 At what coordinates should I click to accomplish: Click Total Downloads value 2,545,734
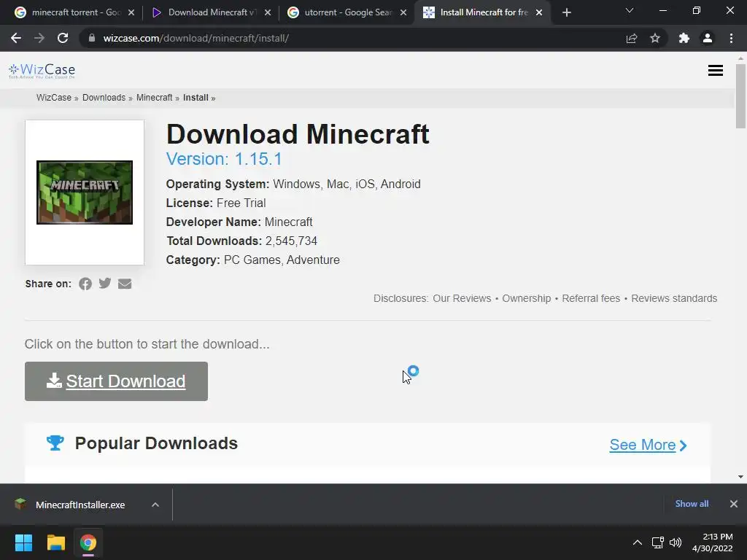click(x=291, y=241)
